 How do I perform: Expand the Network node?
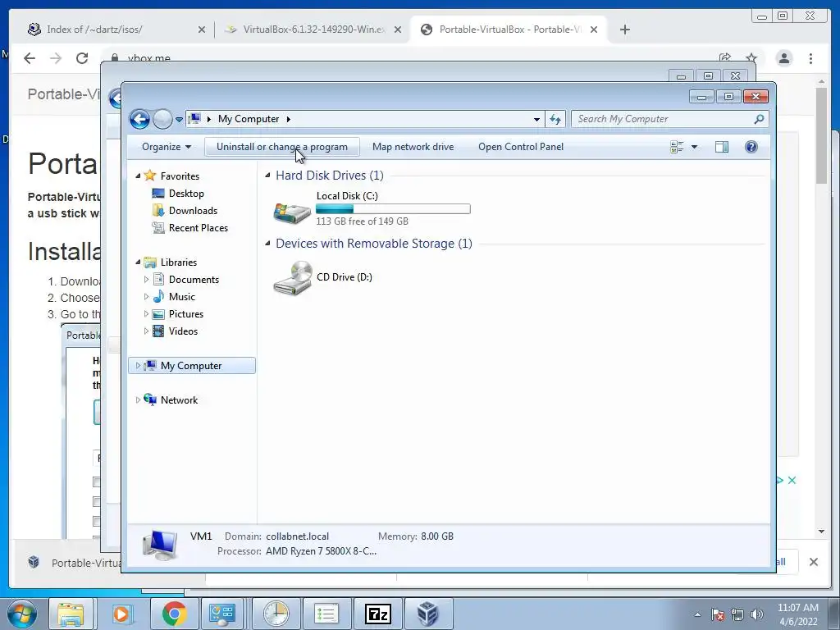click(x=138, y=399)
